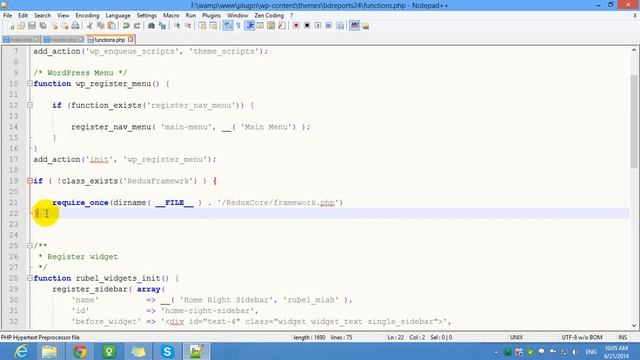
Task: Cut selection with the scissors icon
Action: tap(89, 26)
